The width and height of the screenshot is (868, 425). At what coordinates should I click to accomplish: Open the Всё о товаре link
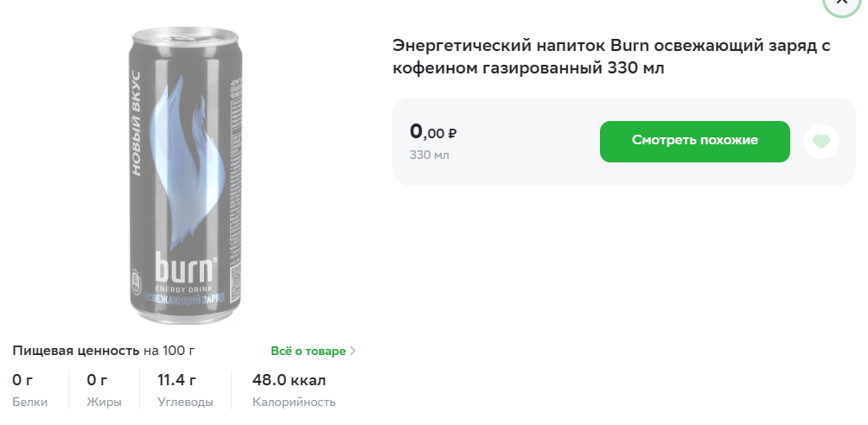pos(308,351)
